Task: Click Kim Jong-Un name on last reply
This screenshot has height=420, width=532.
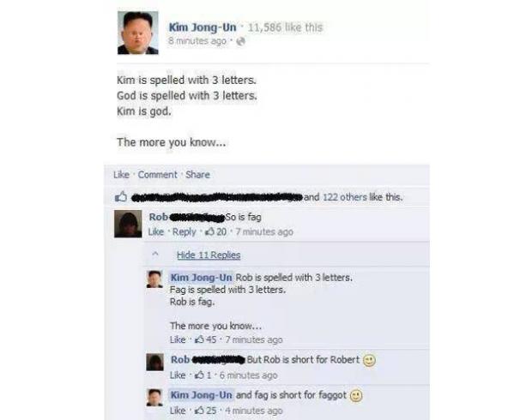Action: pyautogui.click(x=201, y=395)
